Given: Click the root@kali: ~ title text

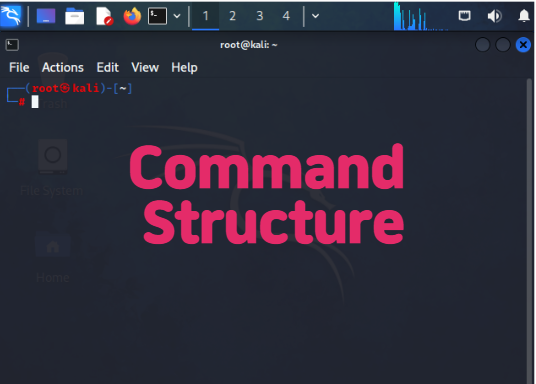Looking at the screenshot, I should pyautogui.click(x=249, y=45).
